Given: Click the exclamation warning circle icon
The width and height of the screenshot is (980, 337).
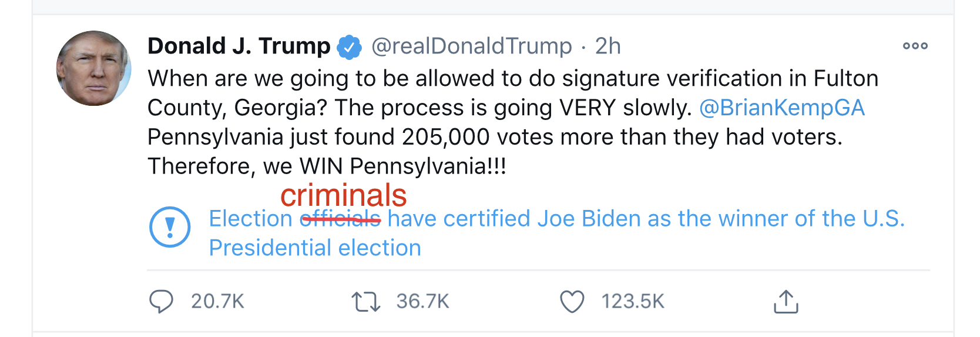Looking at the screenshot, I should (x=170, y=226).
